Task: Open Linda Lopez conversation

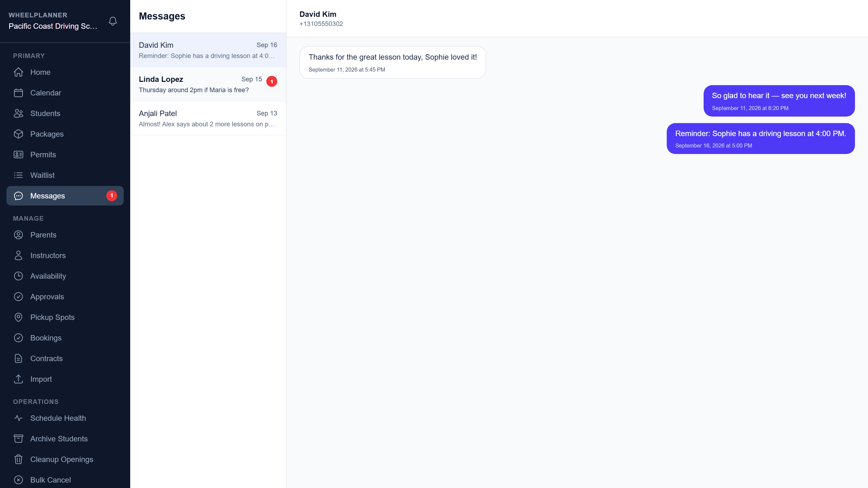Action: pos(208,84)
